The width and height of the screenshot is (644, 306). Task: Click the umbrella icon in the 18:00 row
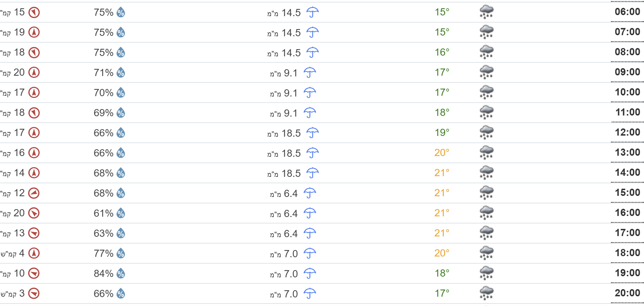pos(310,254)
